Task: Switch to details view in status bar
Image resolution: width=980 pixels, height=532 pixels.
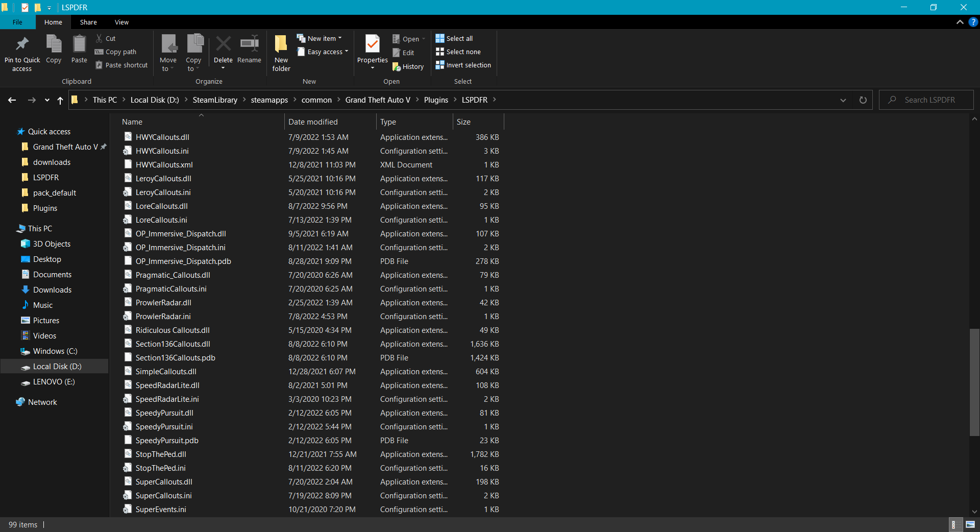Action: [953, 524]
